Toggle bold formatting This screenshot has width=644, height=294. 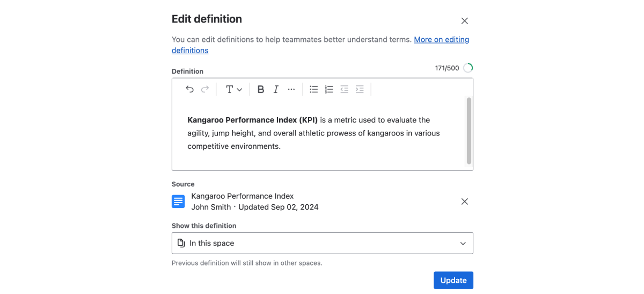[x=261, y=89]
